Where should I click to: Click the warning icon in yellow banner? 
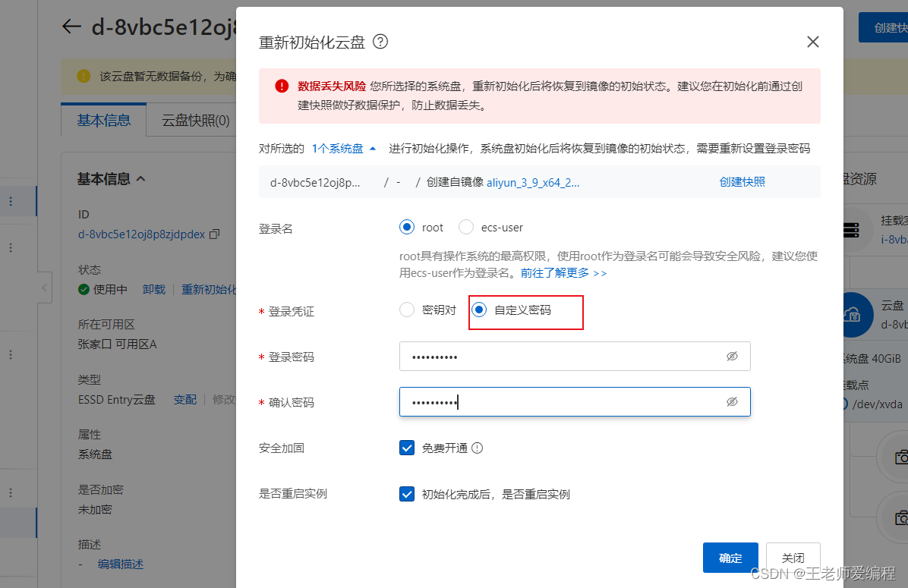click(x=84, y=76)
